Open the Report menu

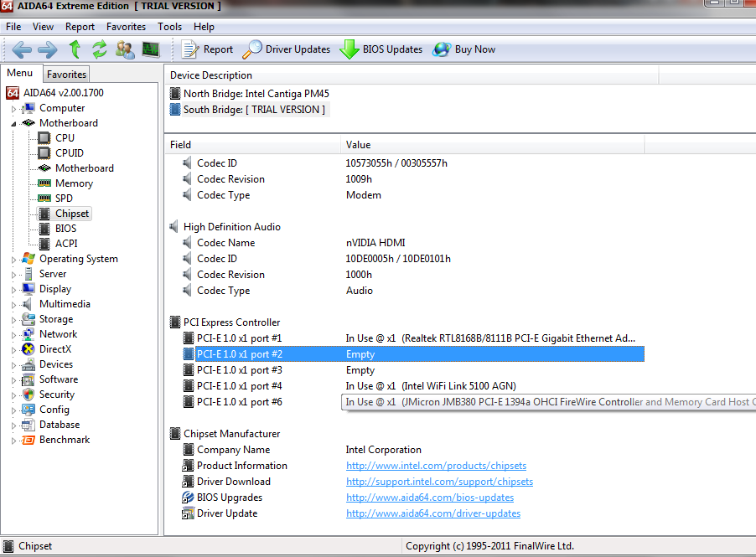tap(80, 27)
